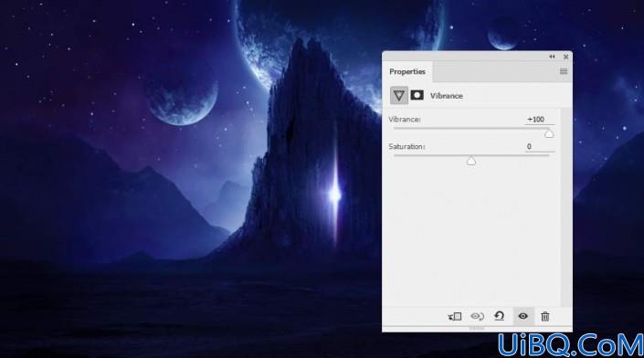View previous state icon
Screen dimensions: 644x358
477,316
